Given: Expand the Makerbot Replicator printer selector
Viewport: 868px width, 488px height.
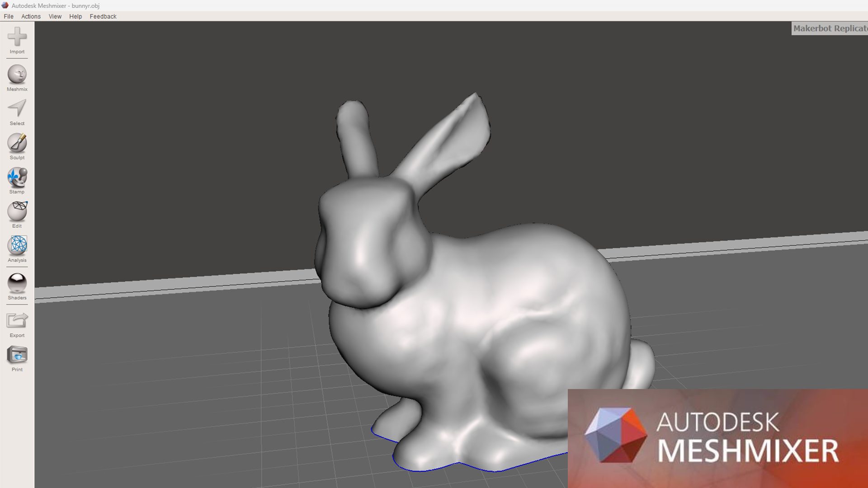Looking at the screenshot, I should pyautogui.click(x=830, y=28).
